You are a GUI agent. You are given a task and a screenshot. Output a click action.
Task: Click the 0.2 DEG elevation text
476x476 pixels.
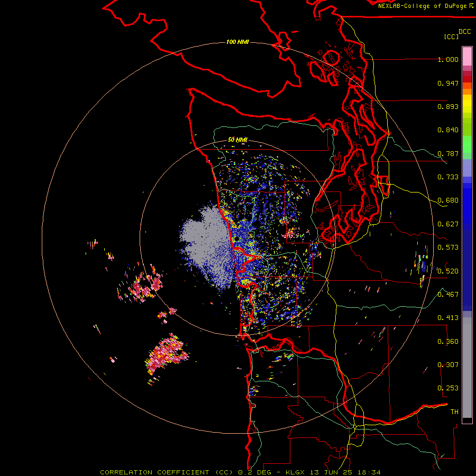[256, 472]
